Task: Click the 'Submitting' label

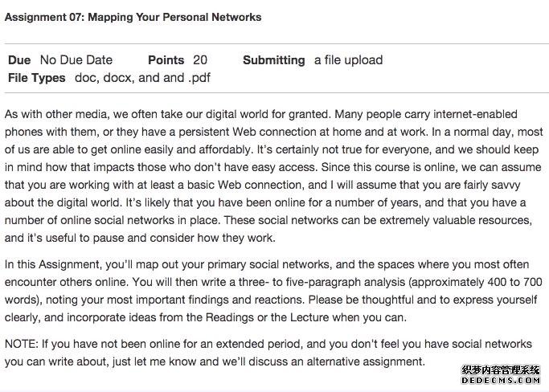Action: click(x=274, y=60)
